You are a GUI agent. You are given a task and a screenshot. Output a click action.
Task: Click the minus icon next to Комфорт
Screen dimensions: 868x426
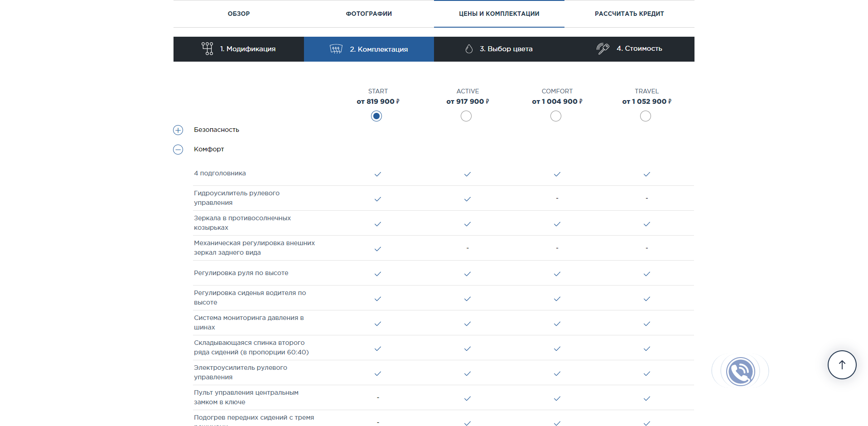coord(178,150)
